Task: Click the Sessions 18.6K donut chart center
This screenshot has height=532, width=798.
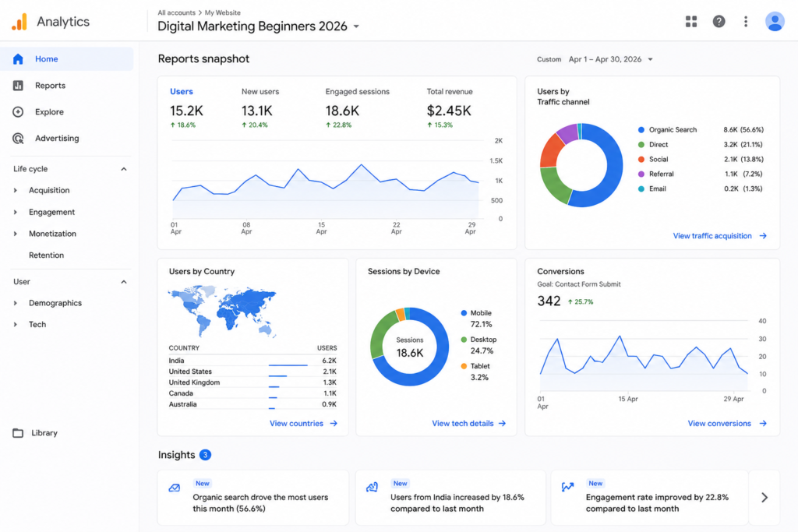Action: [x=410, y=347]
